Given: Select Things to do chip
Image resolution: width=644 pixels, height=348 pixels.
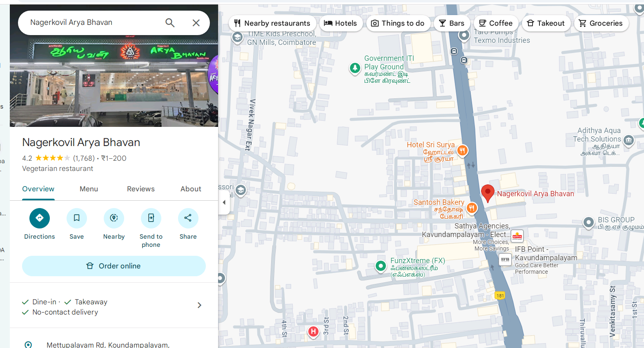Looking at the screenshot, I should [398, 23].
